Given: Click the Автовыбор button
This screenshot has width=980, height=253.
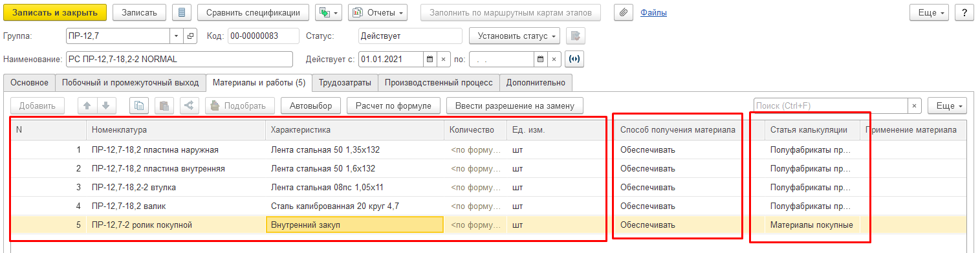Looking at the screenshot, I should point(310,105).
